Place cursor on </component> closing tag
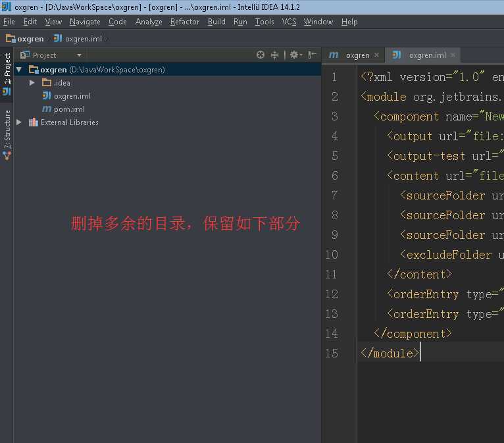Screen dimensions: 504x443 pyautogui.click(x=413, y=334)
